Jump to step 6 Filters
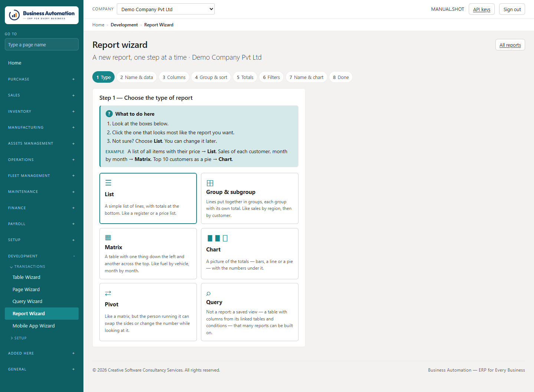 tap(271, 77)
